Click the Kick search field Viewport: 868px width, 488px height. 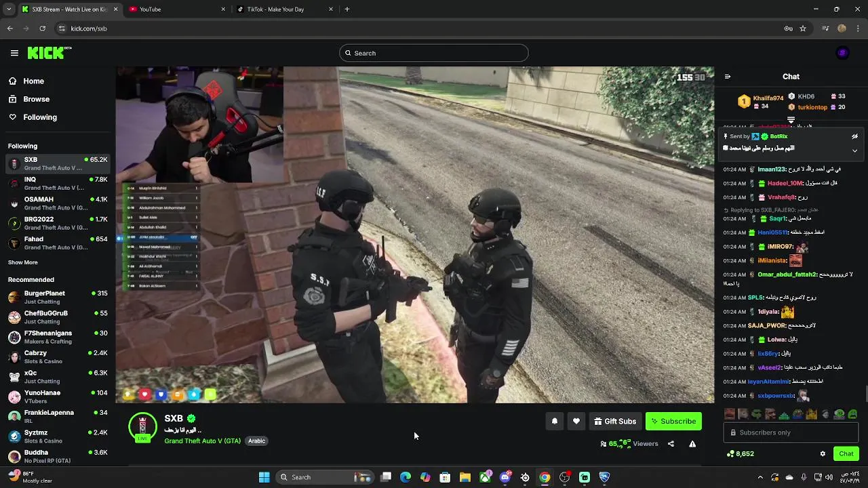pyautogui.click(x=434, y=53)
